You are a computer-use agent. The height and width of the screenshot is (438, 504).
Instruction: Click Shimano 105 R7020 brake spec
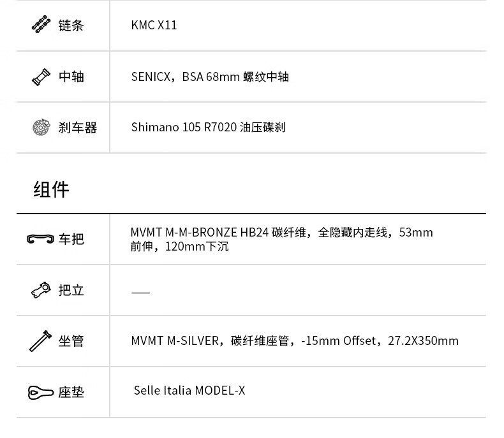pos(208,127)
